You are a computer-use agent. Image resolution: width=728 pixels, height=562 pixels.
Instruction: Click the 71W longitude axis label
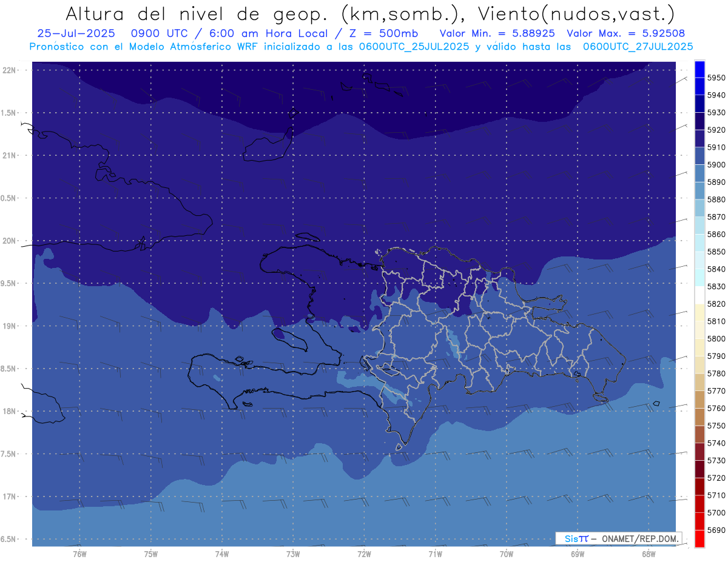coord(435,554)
